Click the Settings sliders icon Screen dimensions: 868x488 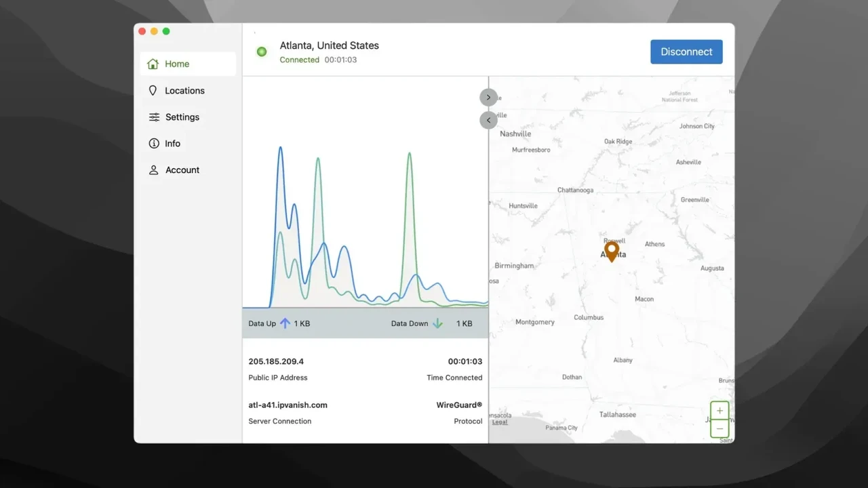point(154,117)
